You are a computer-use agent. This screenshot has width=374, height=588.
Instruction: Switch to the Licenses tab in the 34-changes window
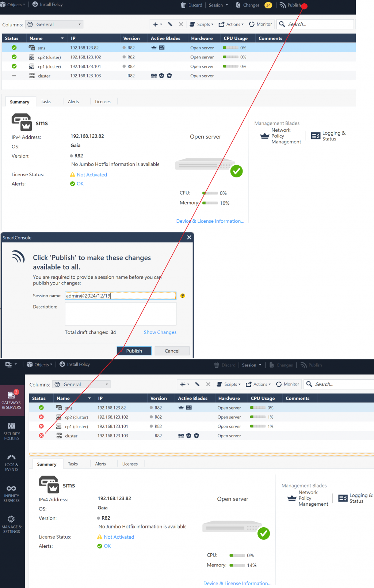point(103,102)
